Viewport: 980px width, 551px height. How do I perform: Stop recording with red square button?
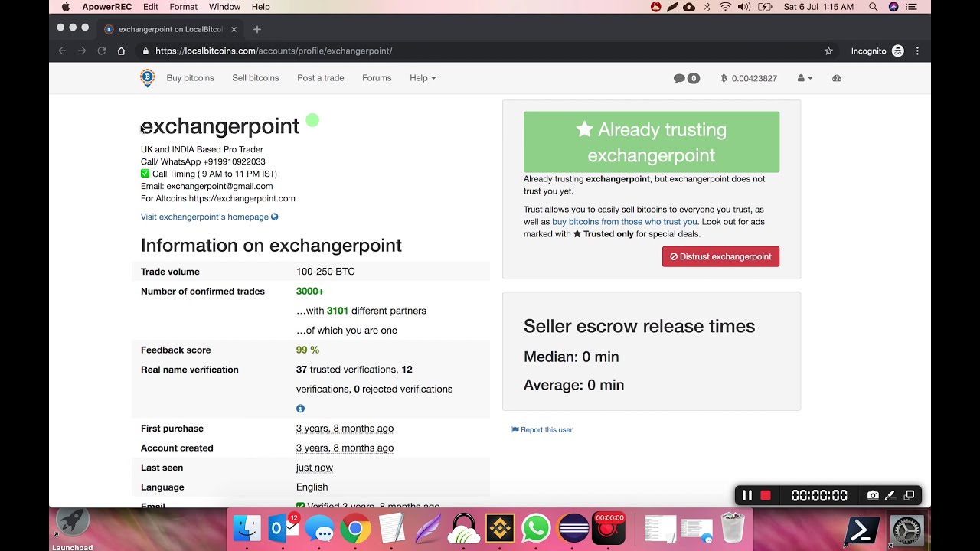pos(766,495)
